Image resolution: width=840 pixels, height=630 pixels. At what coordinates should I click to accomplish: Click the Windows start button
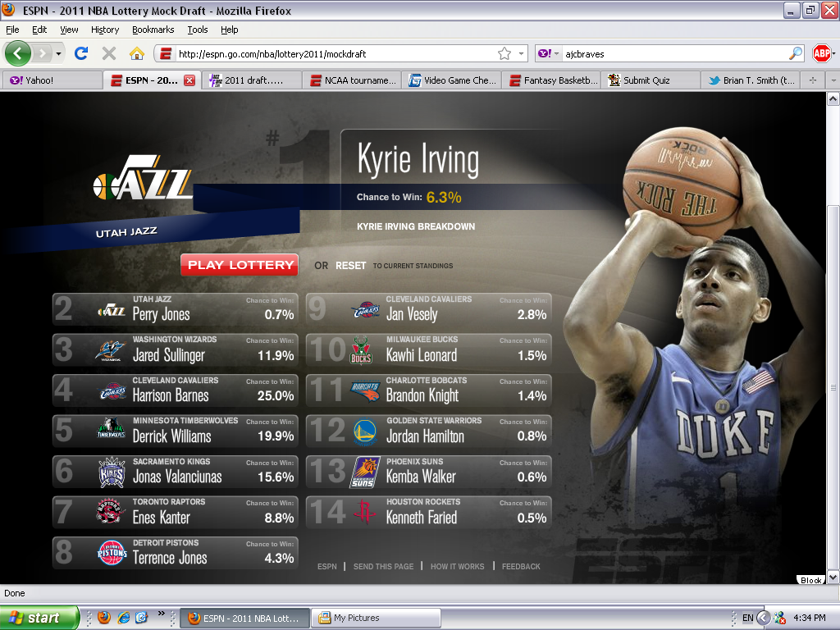39,618
